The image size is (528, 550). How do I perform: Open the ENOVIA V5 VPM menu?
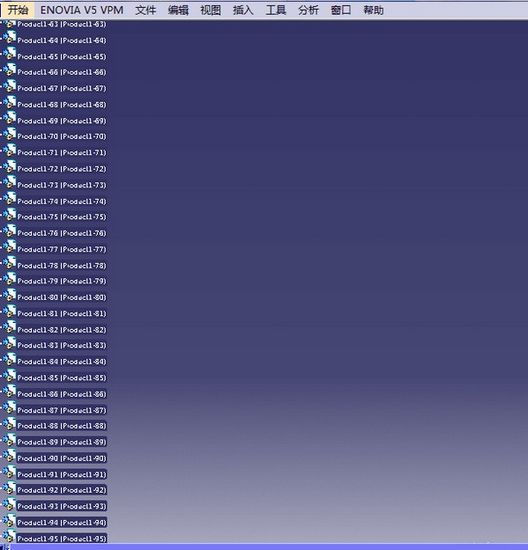click(x=82, y=10)
